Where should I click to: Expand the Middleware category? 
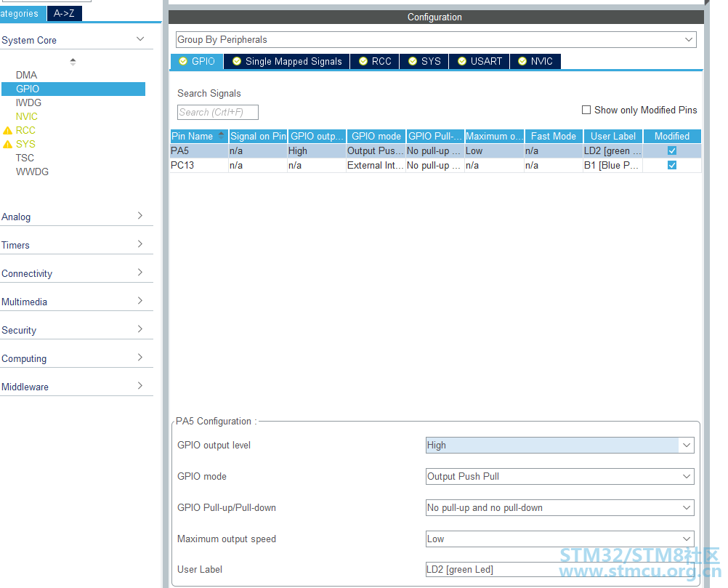[140, 385]
